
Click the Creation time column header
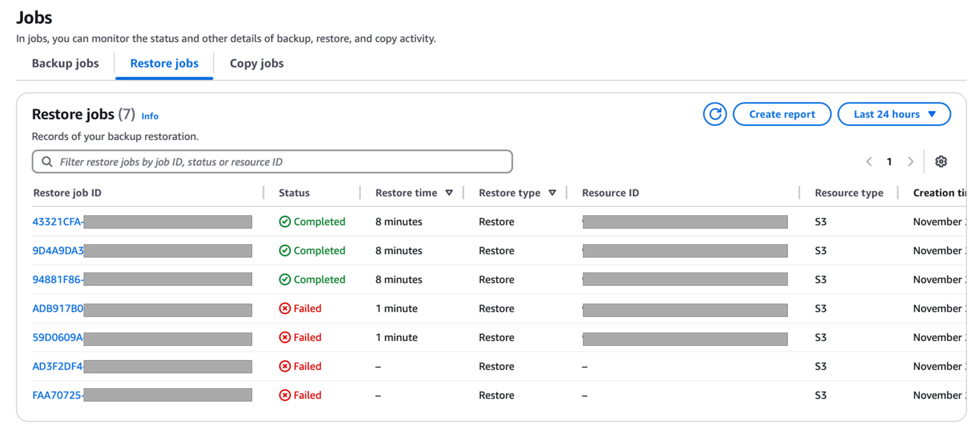939,193
